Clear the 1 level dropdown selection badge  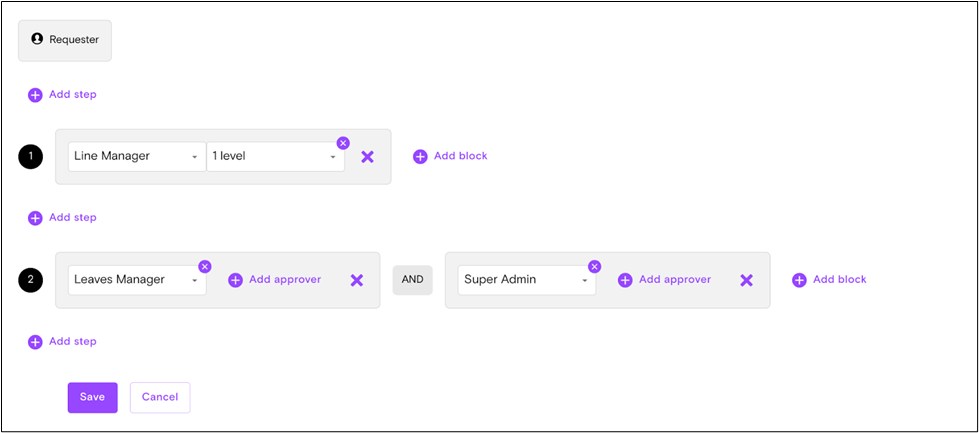click(343, 143)
